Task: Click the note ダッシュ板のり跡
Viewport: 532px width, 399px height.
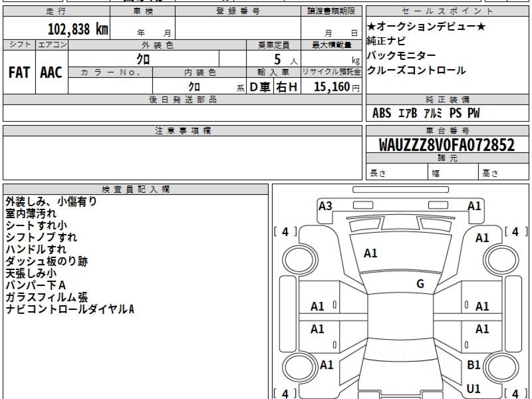Action: (x=47, y=261)
